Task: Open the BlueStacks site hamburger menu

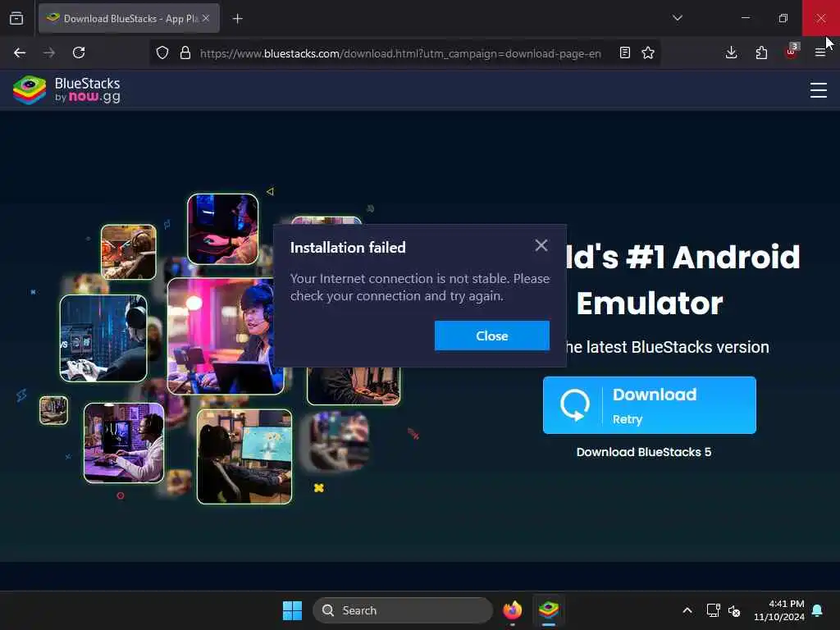Action: tap(818, 90)
